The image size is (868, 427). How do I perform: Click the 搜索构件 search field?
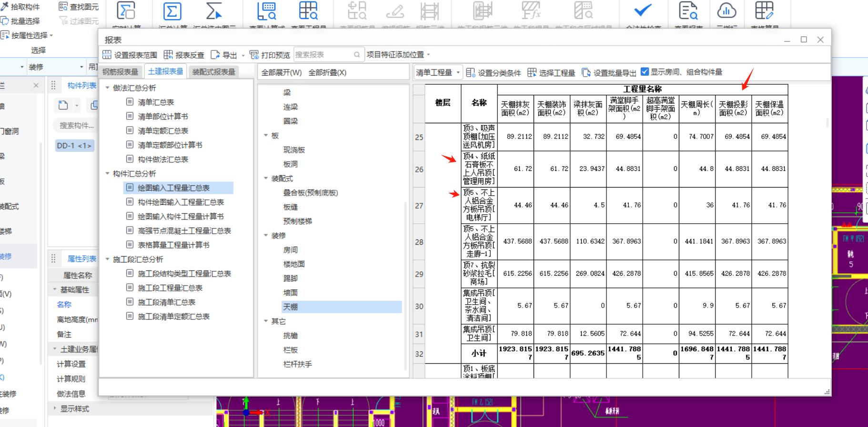point(76,125)
